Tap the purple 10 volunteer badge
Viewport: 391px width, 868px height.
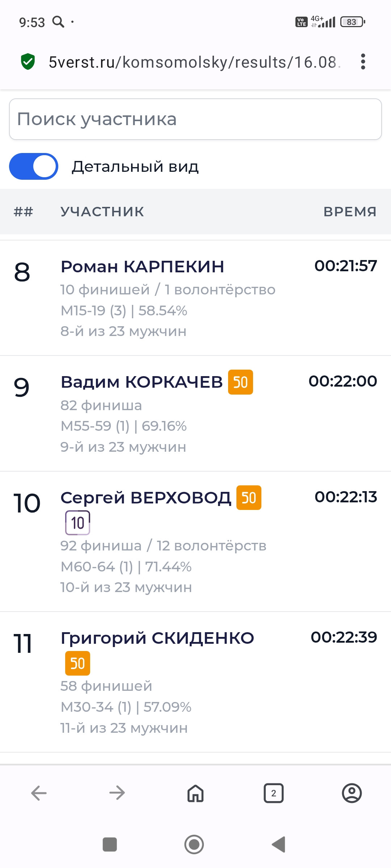[77, 523]
